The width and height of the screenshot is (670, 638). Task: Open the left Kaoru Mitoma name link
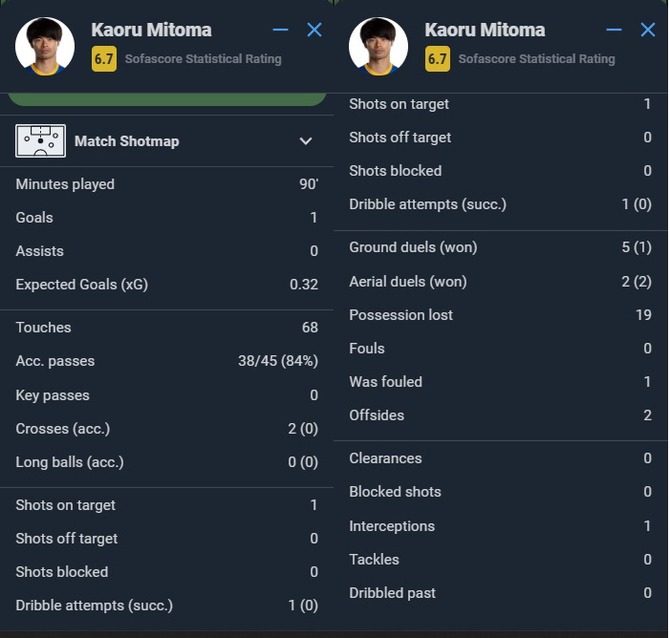151,30
